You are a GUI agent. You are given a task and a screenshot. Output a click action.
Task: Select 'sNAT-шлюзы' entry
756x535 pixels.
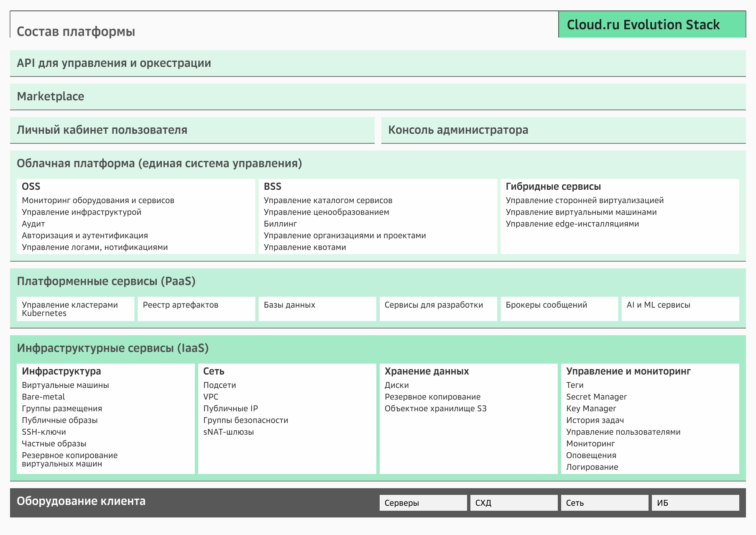(x=228, y=432)
